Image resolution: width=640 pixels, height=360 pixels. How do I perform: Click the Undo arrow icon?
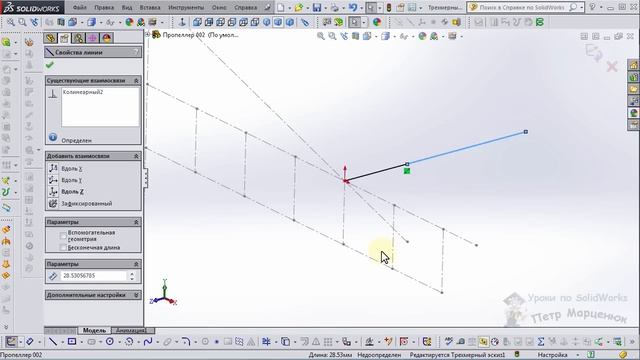pyautogui.click(x=353, y=7)
